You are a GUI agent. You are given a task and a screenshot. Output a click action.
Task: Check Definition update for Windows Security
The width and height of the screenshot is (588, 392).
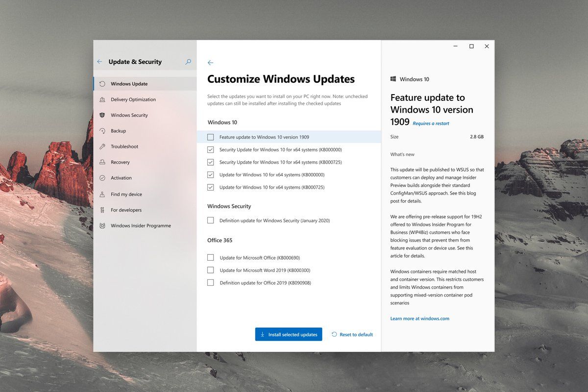(211, 220)
